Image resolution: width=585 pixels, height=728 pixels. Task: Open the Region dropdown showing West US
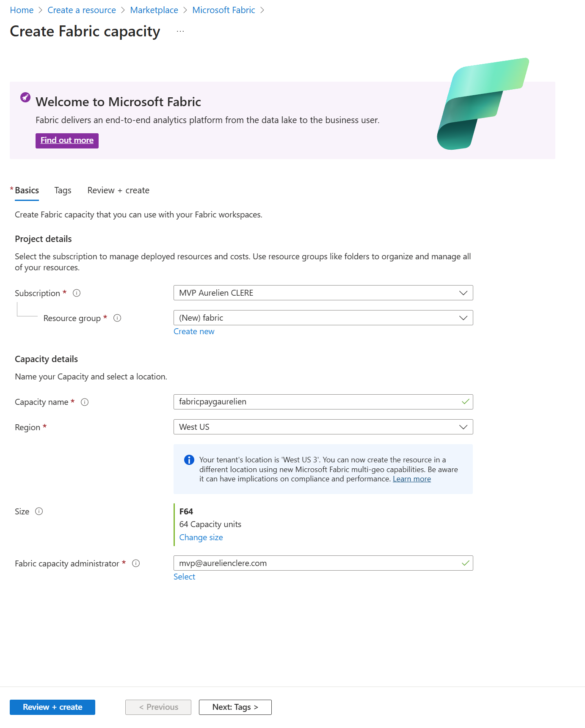(x=323, y=427)
